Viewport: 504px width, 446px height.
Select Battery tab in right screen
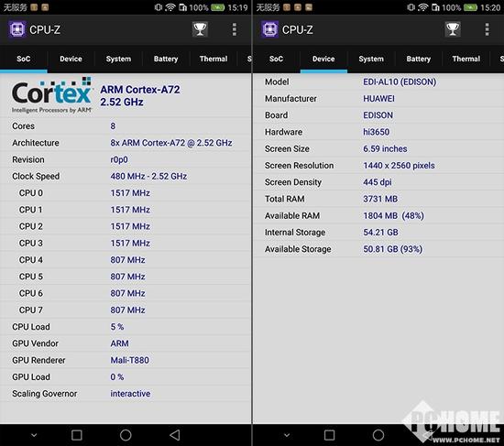tap(419, 59)
